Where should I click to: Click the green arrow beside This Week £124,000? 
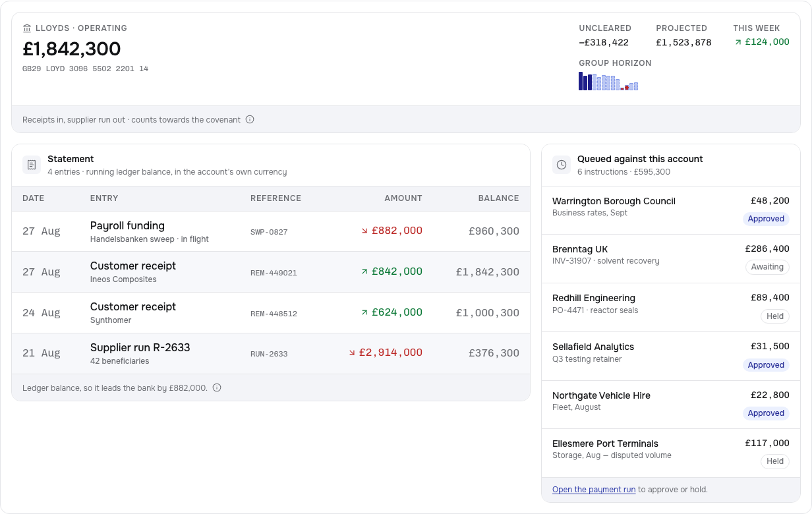click(738, 42)
